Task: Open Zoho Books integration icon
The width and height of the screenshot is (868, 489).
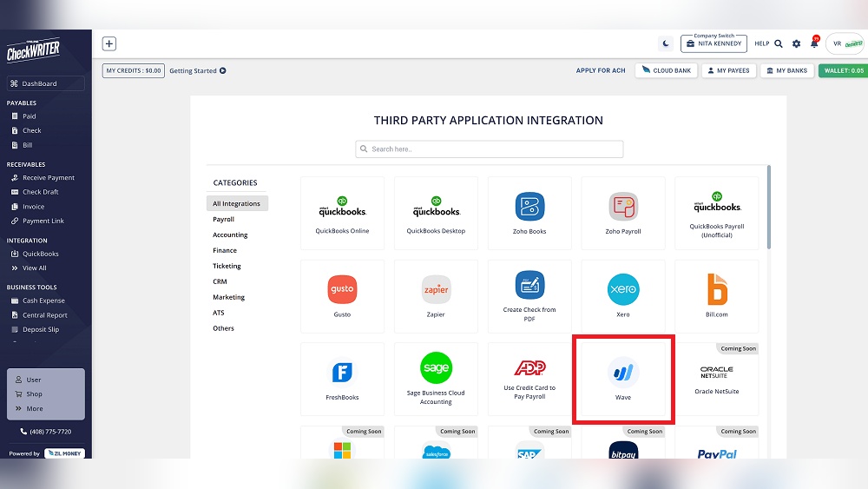Action: [529, 207]
